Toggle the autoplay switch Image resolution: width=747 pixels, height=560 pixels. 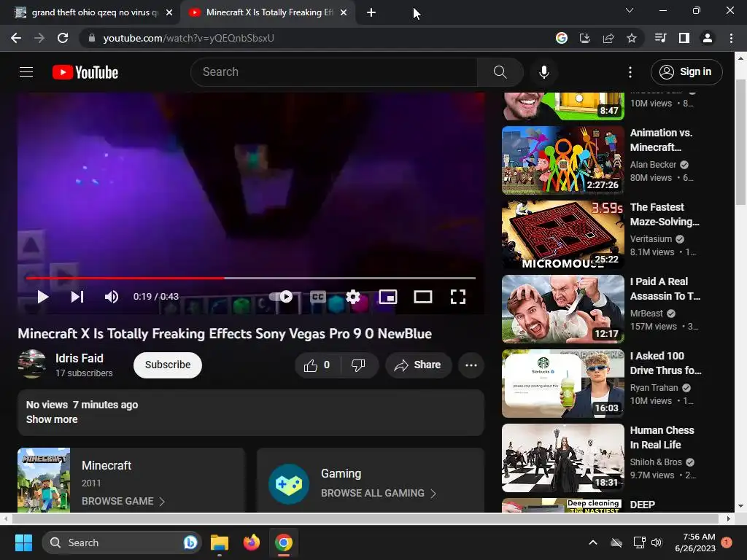tap(282, 297)
